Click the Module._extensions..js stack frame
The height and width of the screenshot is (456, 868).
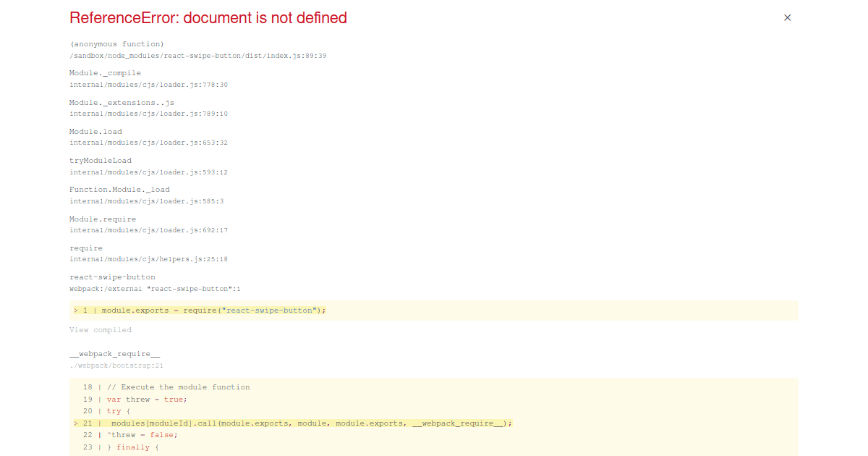pyautogui.click(x=122, y=102)
